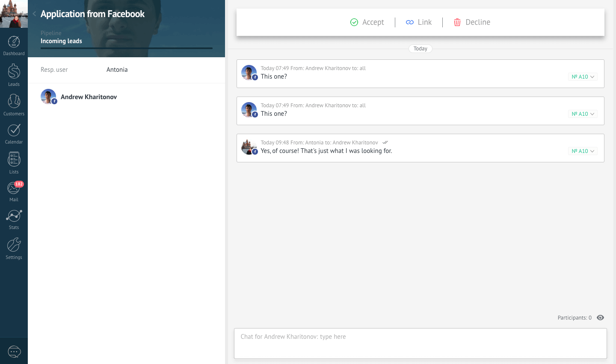Click the Incoming leads pipeline label
This screenshot has height=364, width=616.
click(x=61, y=41)
